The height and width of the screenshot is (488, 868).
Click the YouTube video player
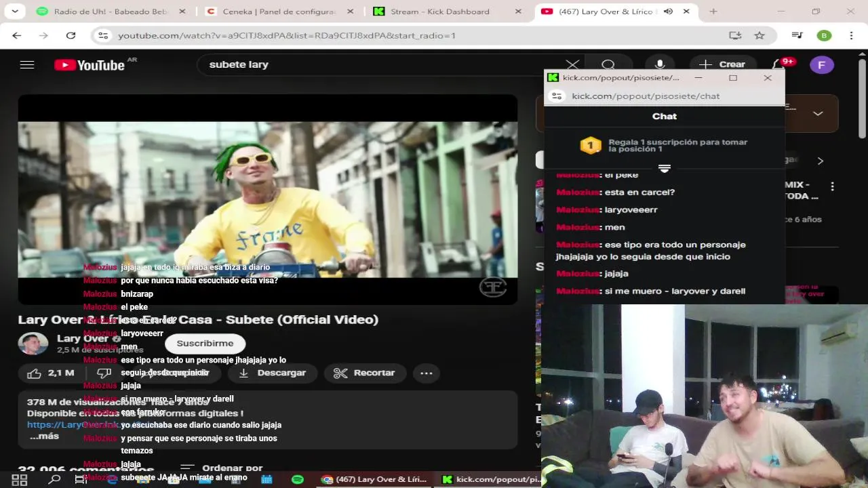[x=268, y=199]
